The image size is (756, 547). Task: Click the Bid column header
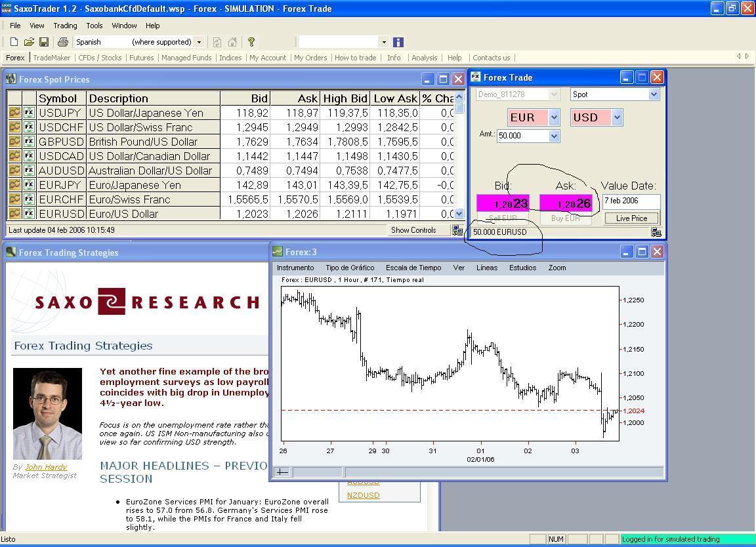[x=245, y=98]
